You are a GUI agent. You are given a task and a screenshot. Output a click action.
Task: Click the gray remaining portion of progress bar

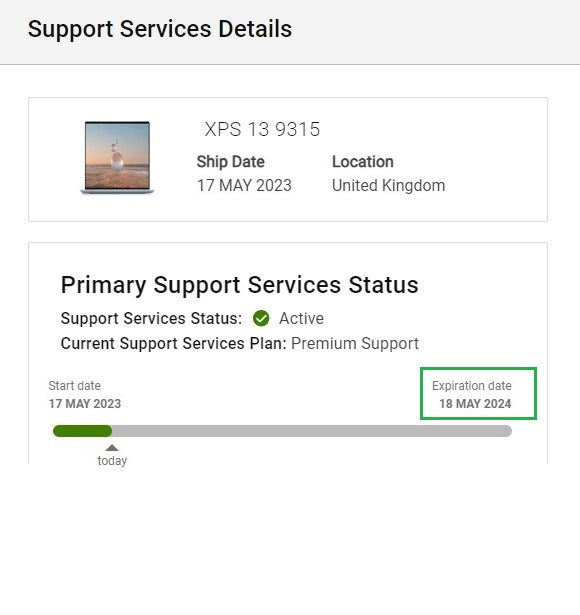coord(312,431)
